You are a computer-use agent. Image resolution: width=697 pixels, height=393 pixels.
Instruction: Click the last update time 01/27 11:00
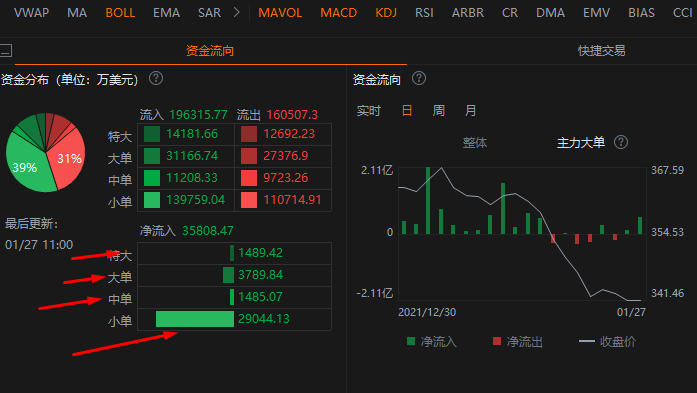(x=39, y=245)
